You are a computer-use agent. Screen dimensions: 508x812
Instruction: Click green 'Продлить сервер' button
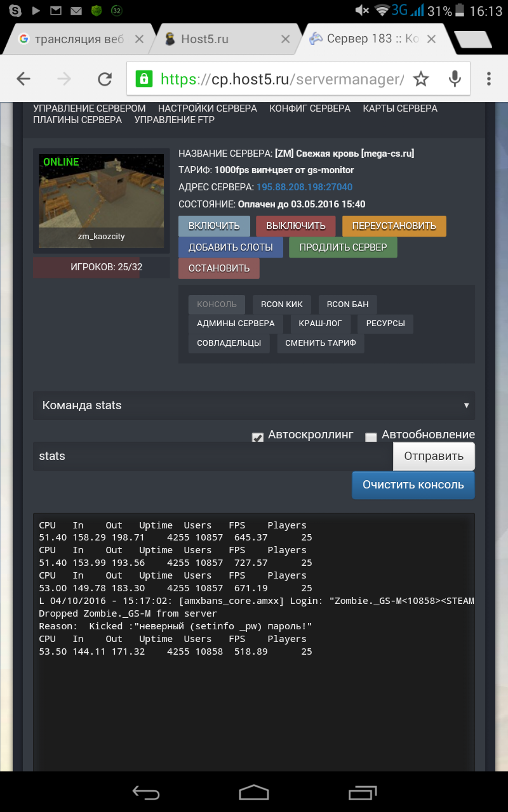pos(343,247)
